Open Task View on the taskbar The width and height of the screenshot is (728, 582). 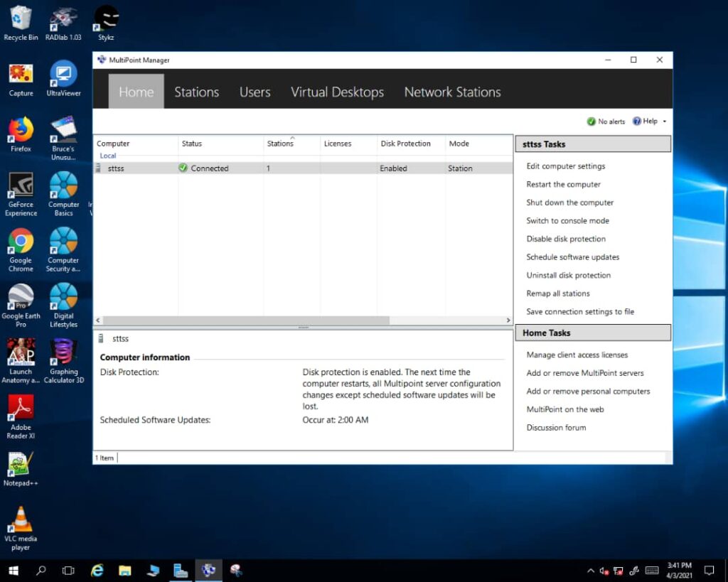[x=68, y=571]
